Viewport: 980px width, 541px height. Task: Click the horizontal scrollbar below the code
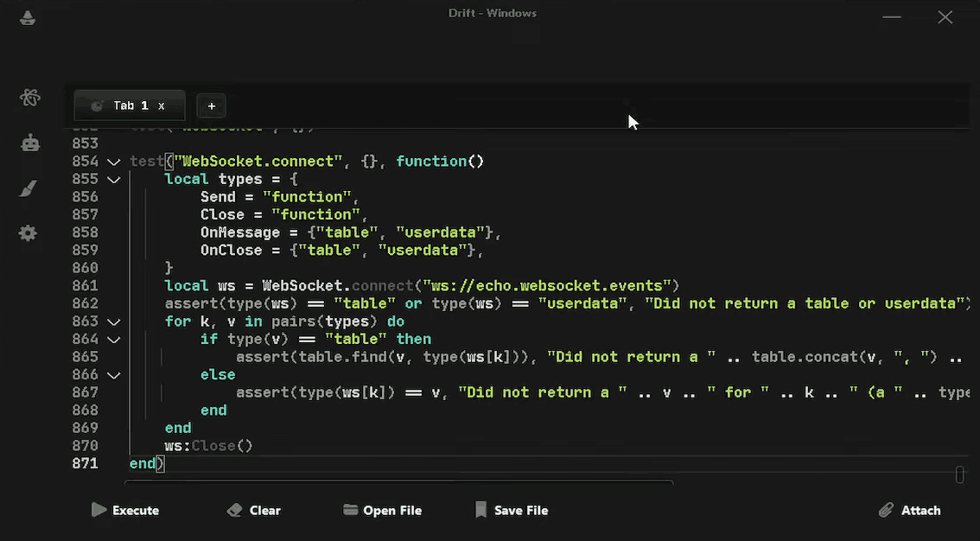[399, 482]
